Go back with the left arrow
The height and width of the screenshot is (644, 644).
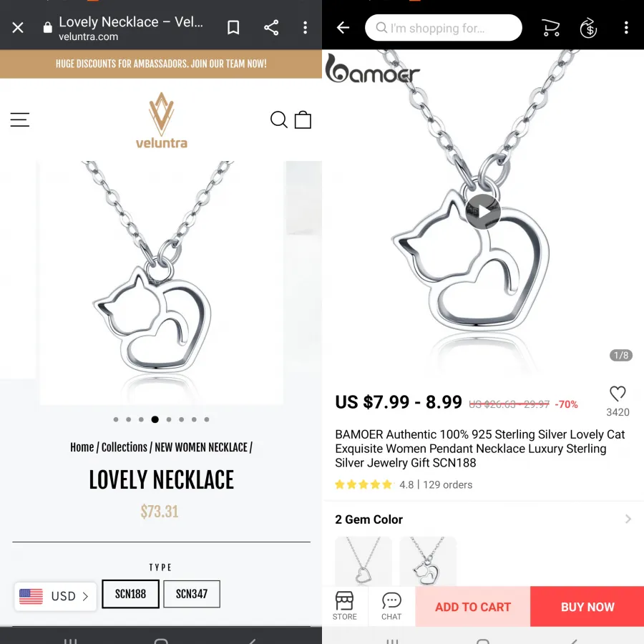[343, 28]
